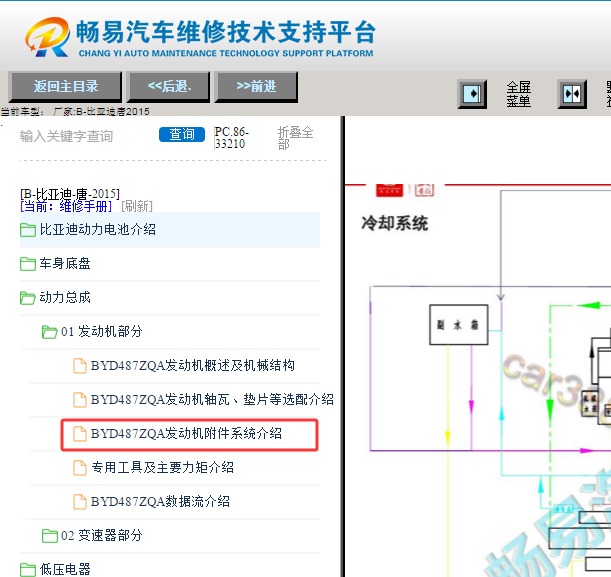611x577 pixels.
Task: Click the PC.86-33210 text
Action: pyautogui.click(x=231, y=138)
